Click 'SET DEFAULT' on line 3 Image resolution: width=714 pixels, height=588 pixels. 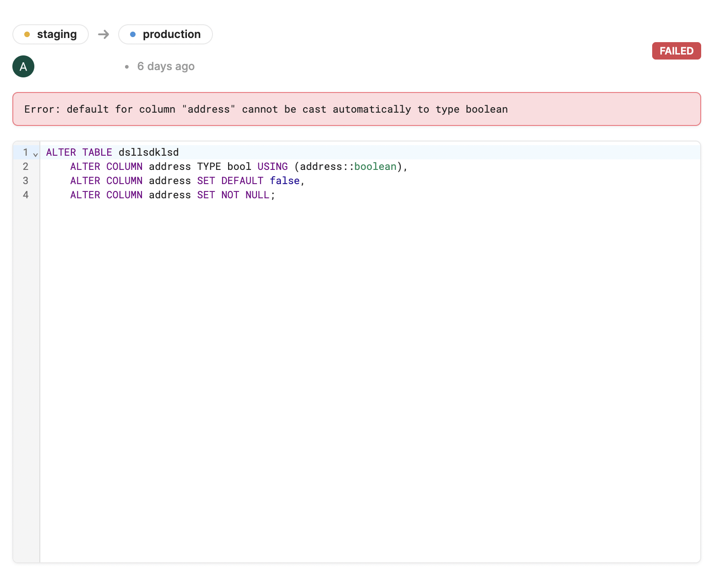click(230, 180)
